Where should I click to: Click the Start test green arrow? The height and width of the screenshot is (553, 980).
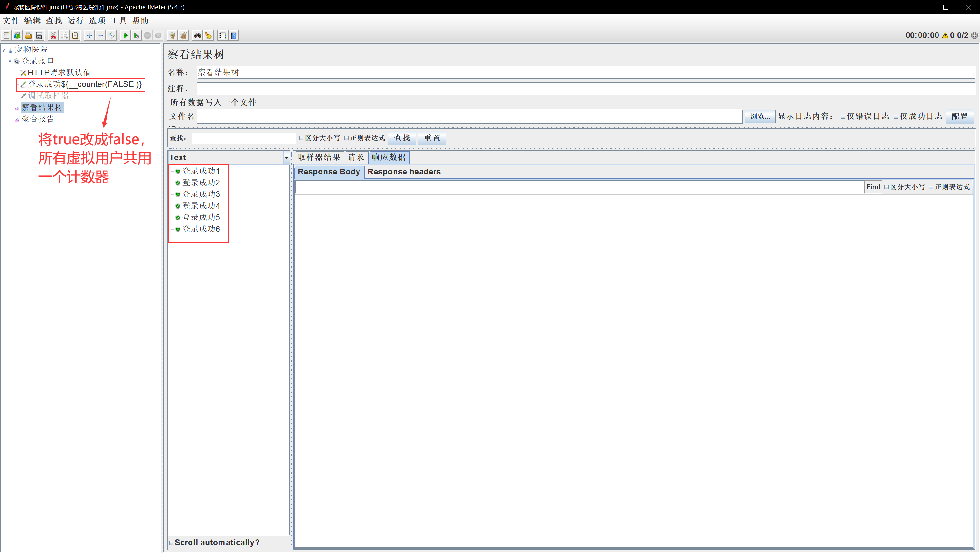pyautogui.click(x=125, y=35)
